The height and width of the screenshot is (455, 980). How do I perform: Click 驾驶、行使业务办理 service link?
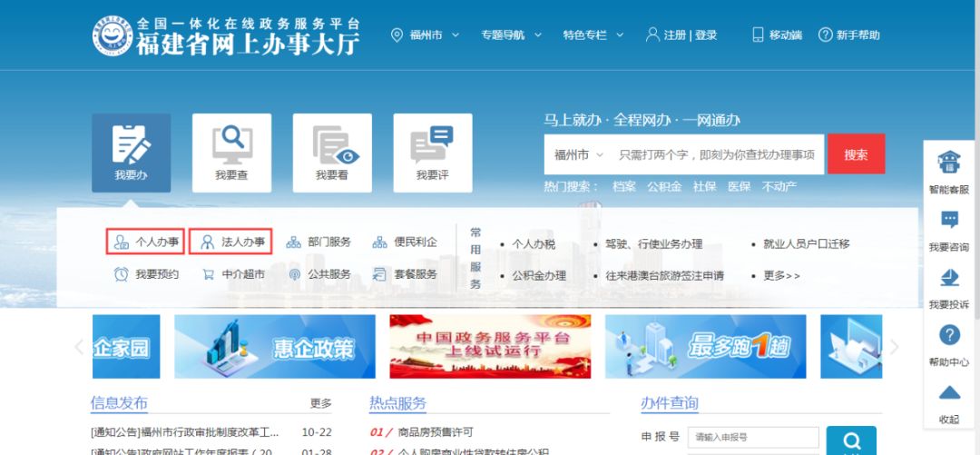[x=653, y=244]
